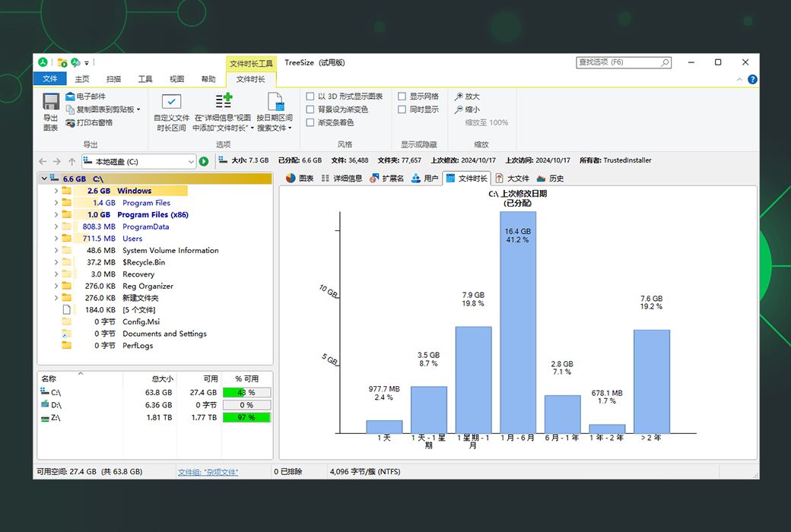The width and height of the screenshot is (791, 532).
Task: Open custom file age intervals (自定义文件时长区间)
Action: pyautogui.click(x=172, y=111)
